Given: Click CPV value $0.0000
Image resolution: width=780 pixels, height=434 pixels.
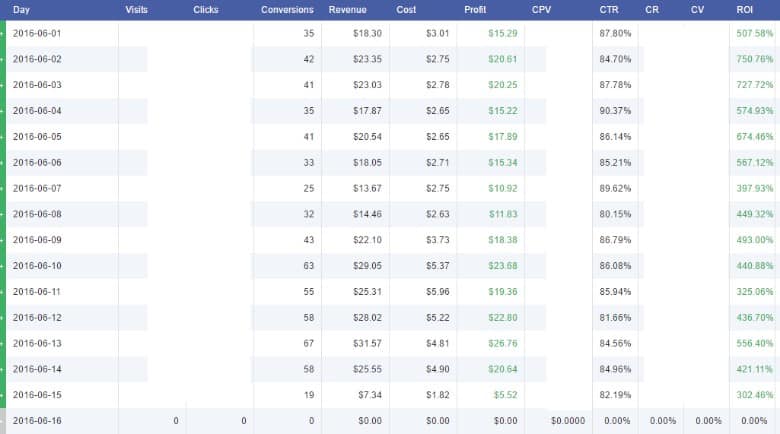Looking at the screenshot, I should click(x=568, y=421).
